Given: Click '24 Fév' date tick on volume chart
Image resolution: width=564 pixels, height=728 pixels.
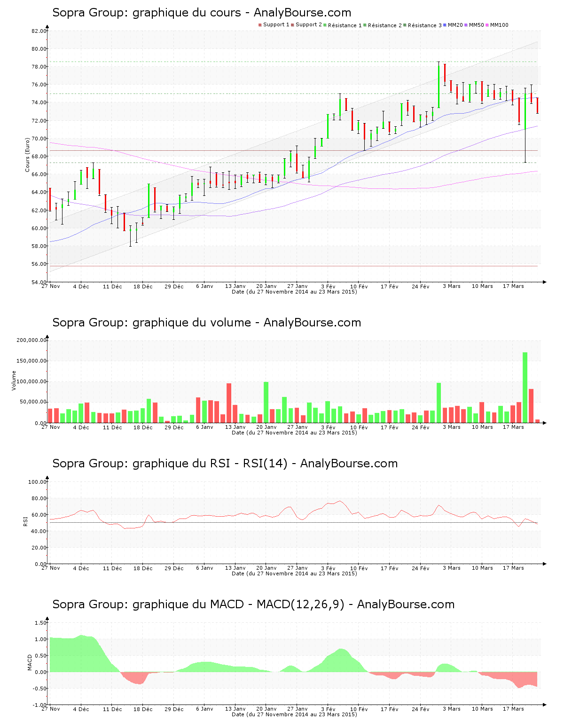Looking at the screenshot, I should coord(421,427).
